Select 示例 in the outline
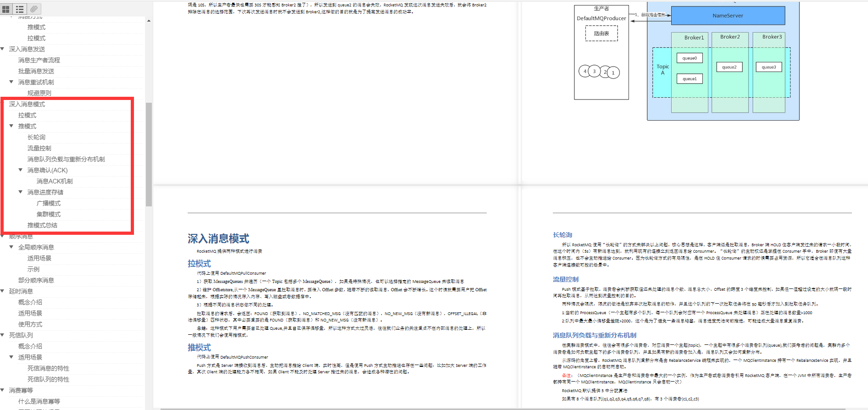The width and height of the screenshot is (868, 410). [x=33, y=269]
